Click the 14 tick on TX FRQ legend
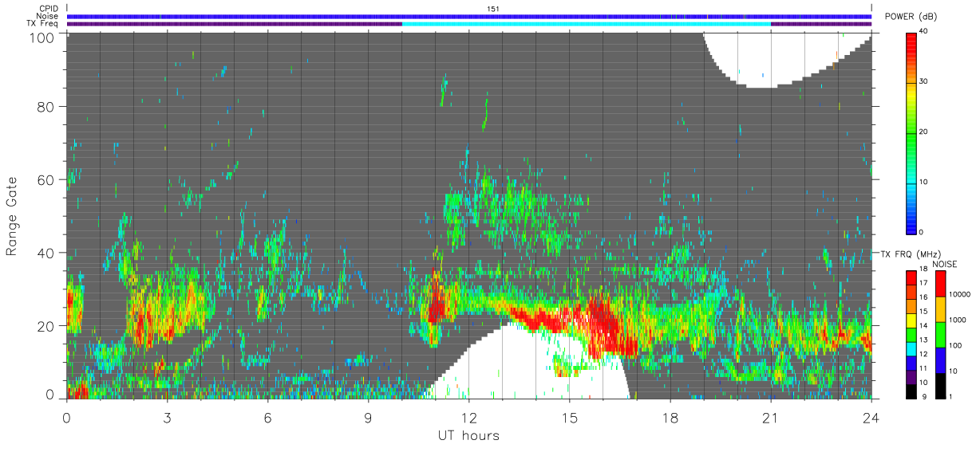This screenshot has width=980, height=452. pyautogui.click(x=923, y=325)
